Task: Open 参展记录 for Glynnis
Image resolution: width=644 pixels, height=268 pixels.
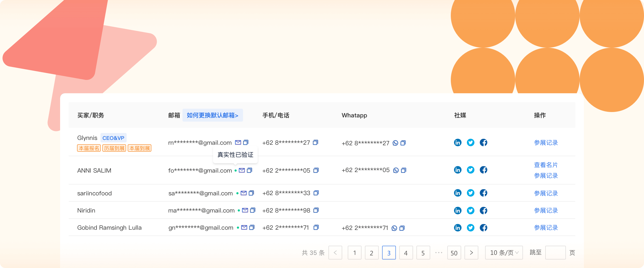Action: pyautogui.click(x=546, y=143)
